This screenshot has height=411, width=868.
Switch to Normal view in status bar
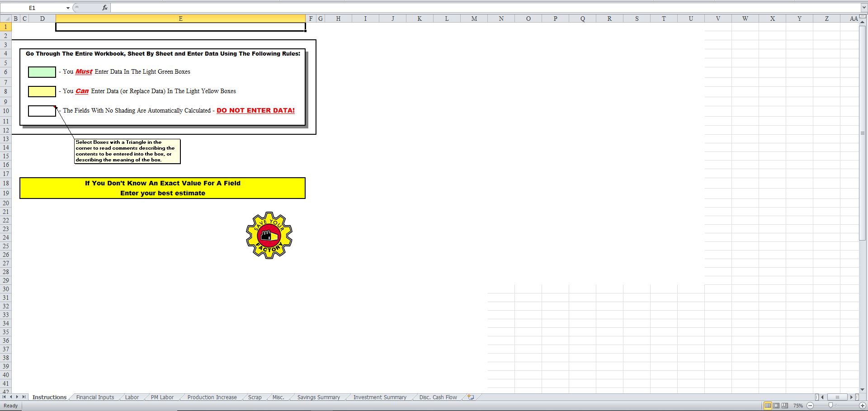768,406
